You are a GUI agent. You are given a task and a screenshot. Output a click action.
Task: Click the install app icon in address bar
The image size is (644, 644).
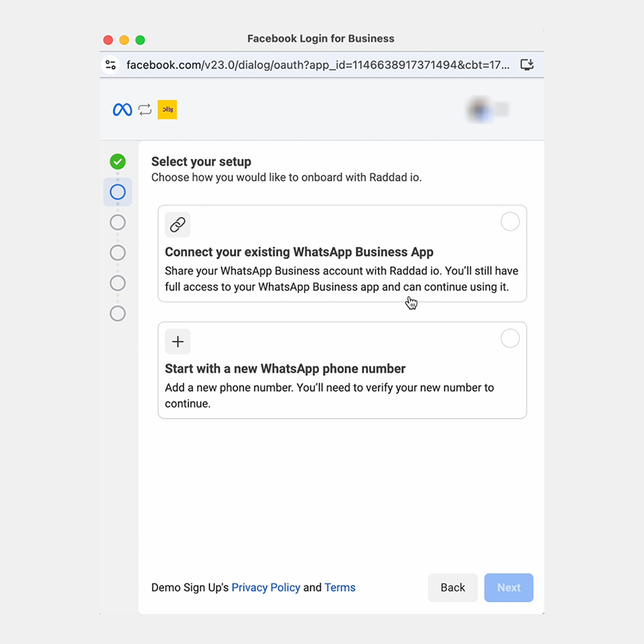(527, 65)
